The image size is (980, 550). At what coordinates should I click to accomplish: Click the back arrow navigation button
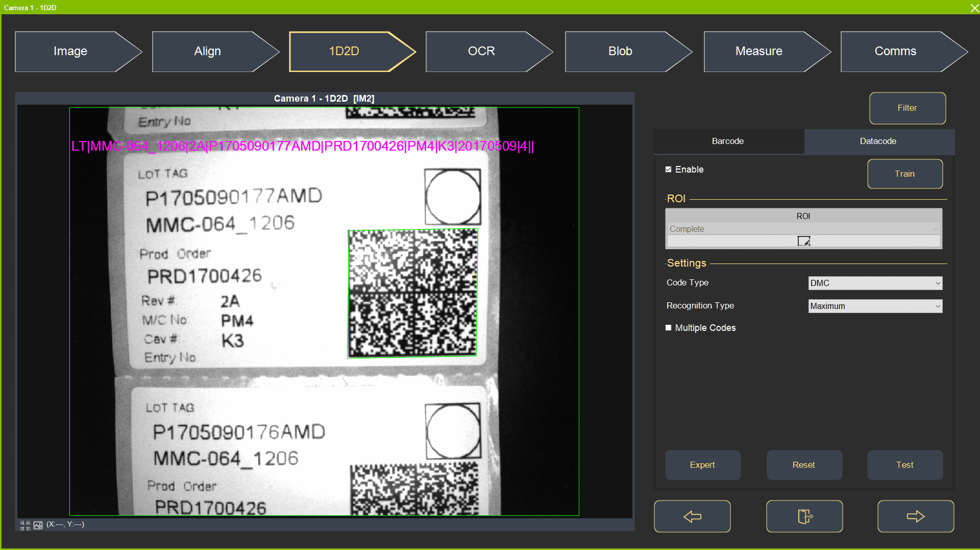click(692, 516)
